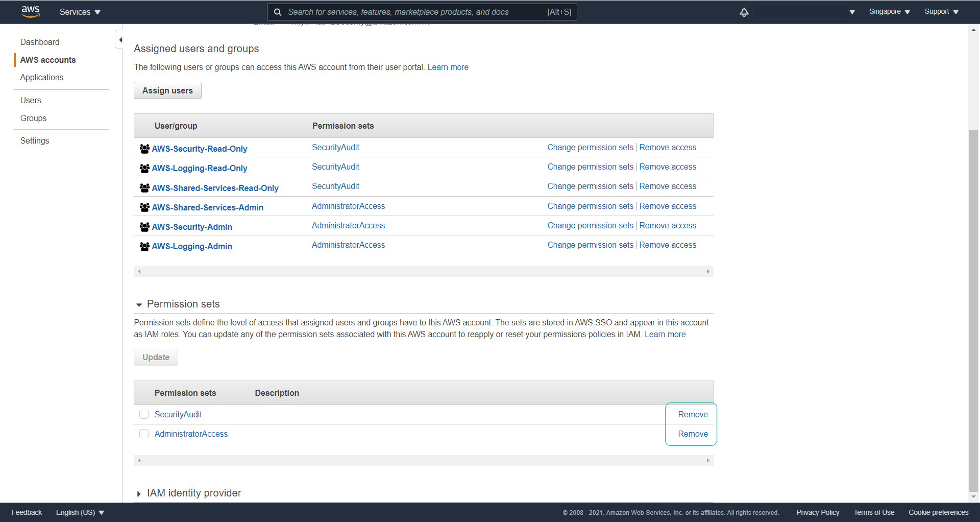Open Settings in sidebar
Screen dimensions: 980x522
(x=35, y=140)
